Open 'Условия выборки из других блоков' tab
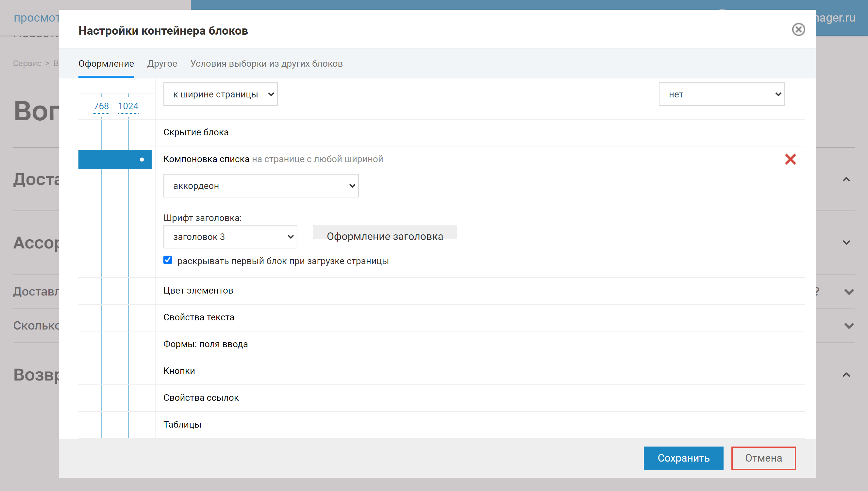 pos(266,64)
